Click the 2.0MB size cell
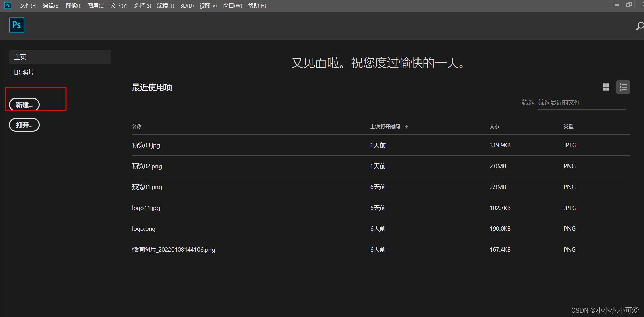644x317 pixels. (x=498, y=166)
